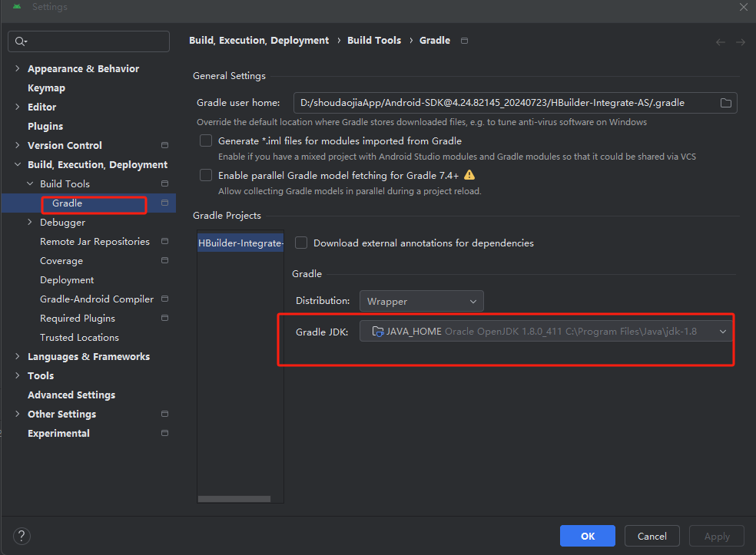Expand the Tools section
The width and height of the screenshot is (756, 555).
pos(18,376)
